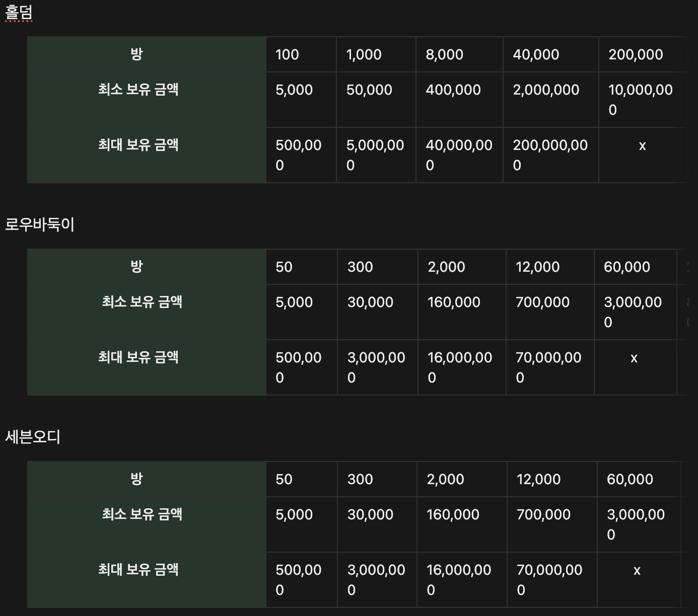Select 최소 보유 금액 header in 홀덤 table

[138, 90]
